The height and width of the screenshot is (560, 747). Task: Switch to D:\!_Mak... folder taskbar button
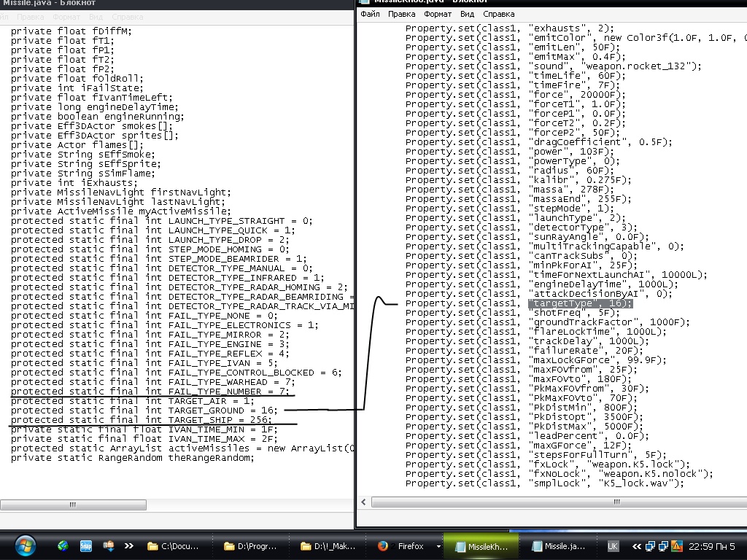point(328,546)
